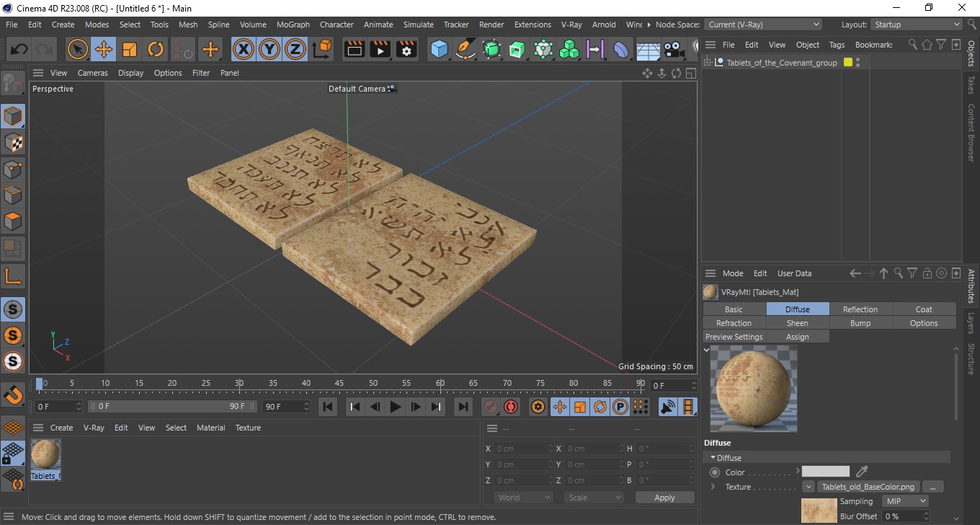The image size is (980, 525).
Task: Open Edit Render Settings gear clapperboard
Action: pos(406,50)
